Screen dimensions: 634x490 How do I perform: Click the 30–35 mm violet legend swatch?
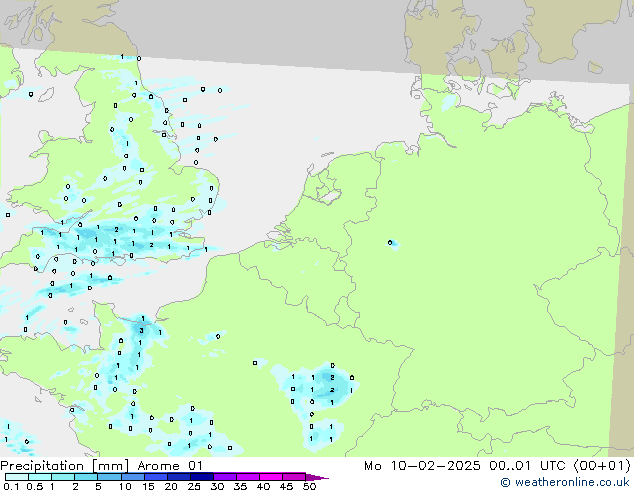(x=224, y=477)
